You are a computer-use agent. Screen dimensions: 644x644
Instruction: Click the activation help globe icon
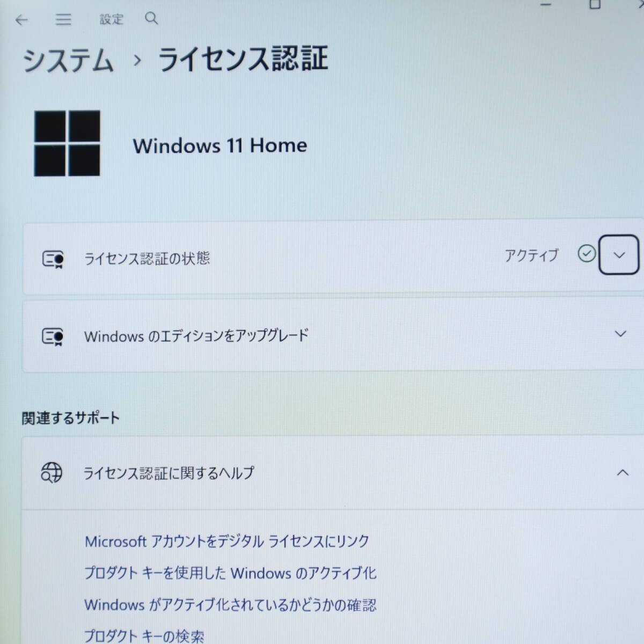tap(52, 473)
